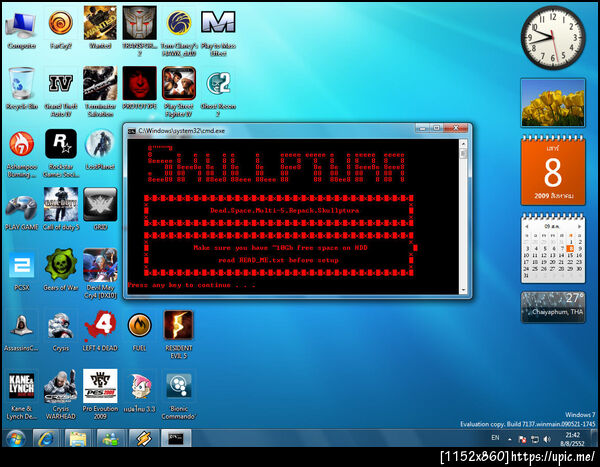The height and width of the screenshot is (467, 600).
Task: Open Crysis WARHEAD shortcut
Action: pos(61,395)
